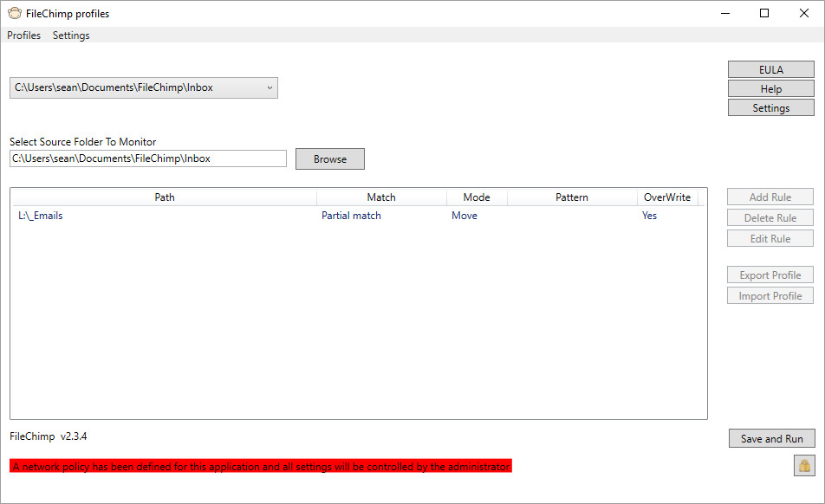Click the Export Profile button
Image resolution: width=825 pixels, height=504 pixels.
[770, 275]
